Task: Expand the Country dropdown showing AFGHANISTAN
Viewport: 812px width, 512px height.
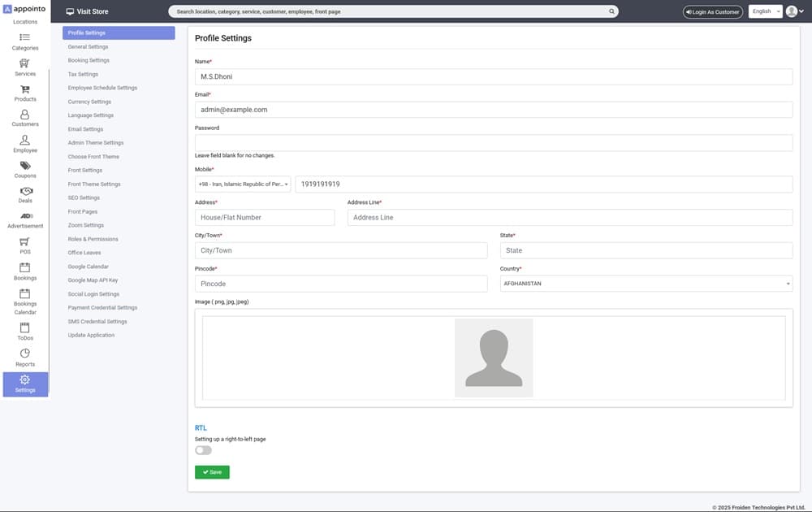Action: pos(646,284)
